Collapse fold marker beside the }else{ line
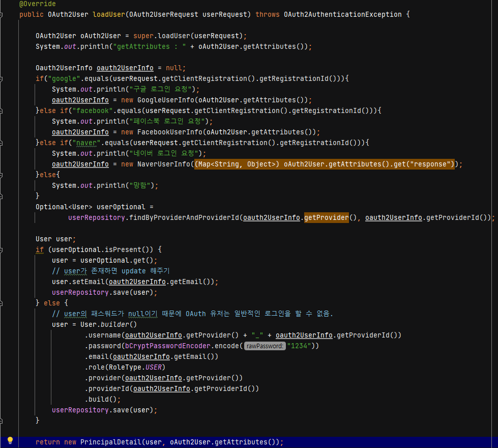 1,175
